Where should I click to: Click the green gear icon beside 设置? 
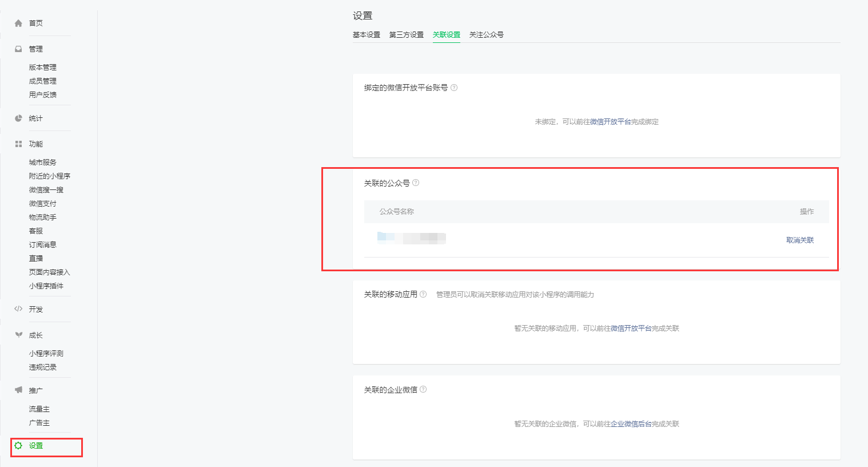pyautogui.click(x=18, y=445)
